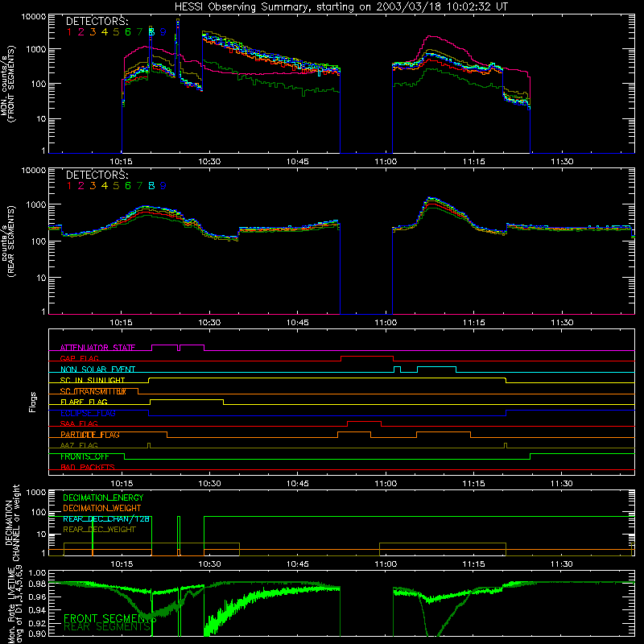Select the SC_TRANSMITTER flag label
Screen dimensions: 644x644
[x=93, y=391]
